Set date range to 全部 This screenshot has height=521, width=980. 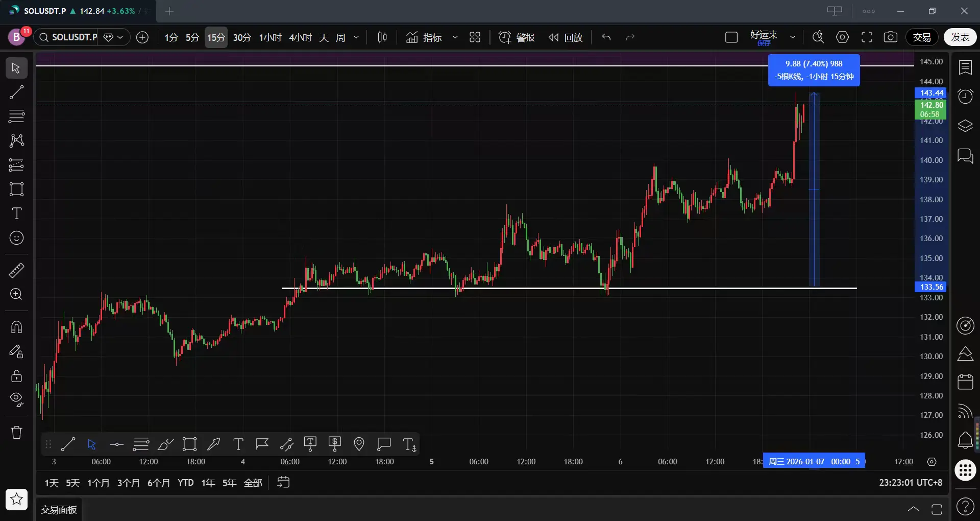[253, 483]
